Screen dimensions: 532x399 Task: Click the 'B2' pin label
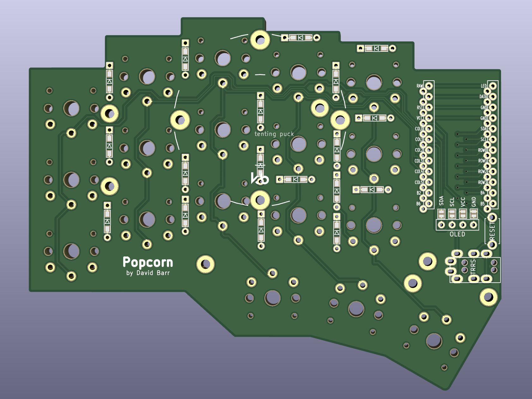click(x=419, y=193)
